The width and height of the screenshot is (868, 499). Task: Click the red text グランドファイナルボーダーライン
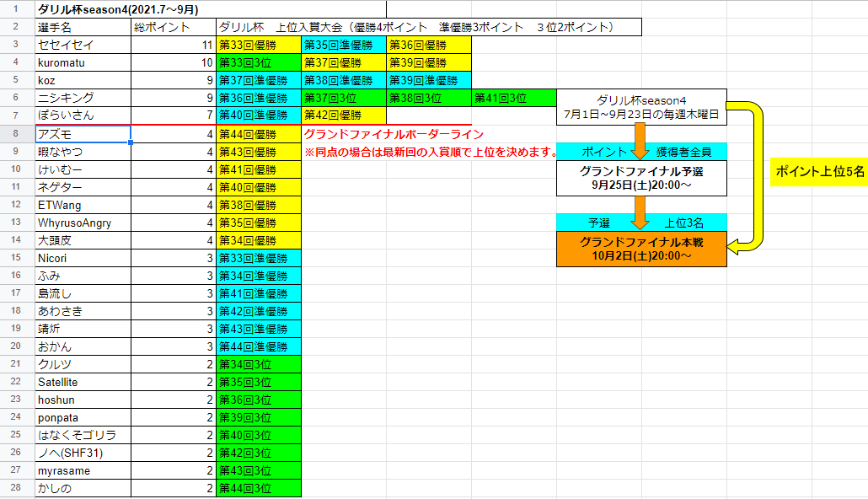(x=394, y=134)
